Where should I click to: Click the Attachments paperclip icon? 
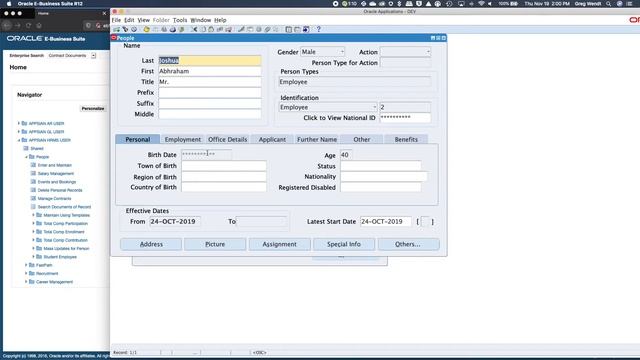267,29
